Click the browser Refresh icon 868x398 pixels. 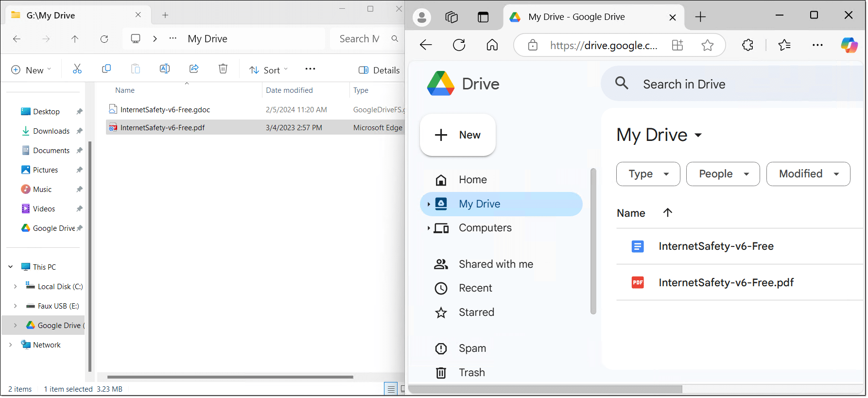(x=459, y=45)
